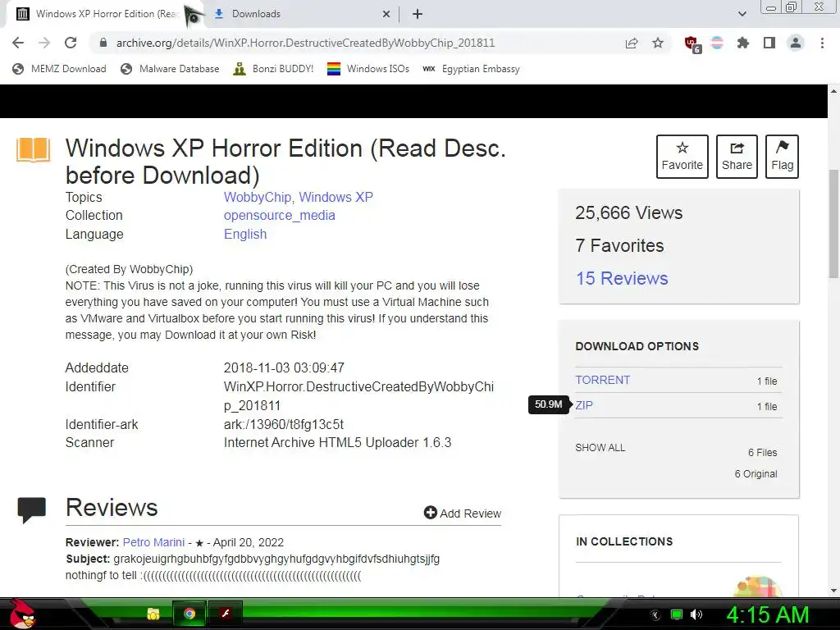Click the Favorite button
The width and height of the screenshot is (840, 630).
coord(682,157)
